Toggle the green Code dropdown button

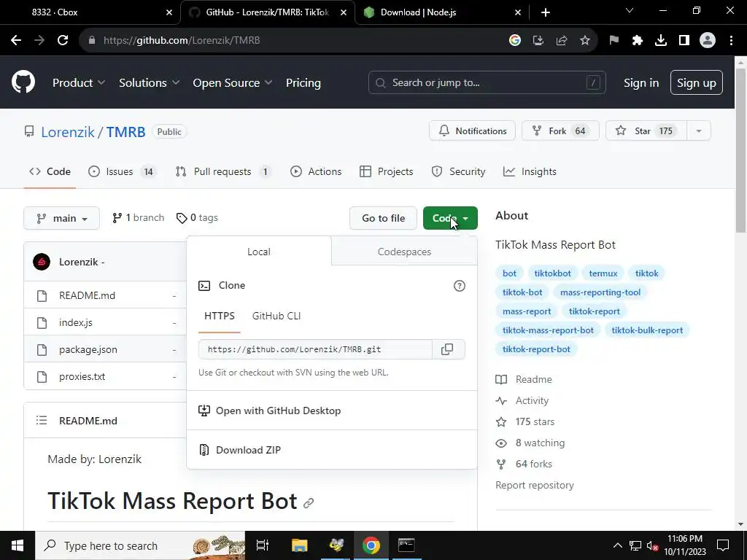click(x=450, y=218)
